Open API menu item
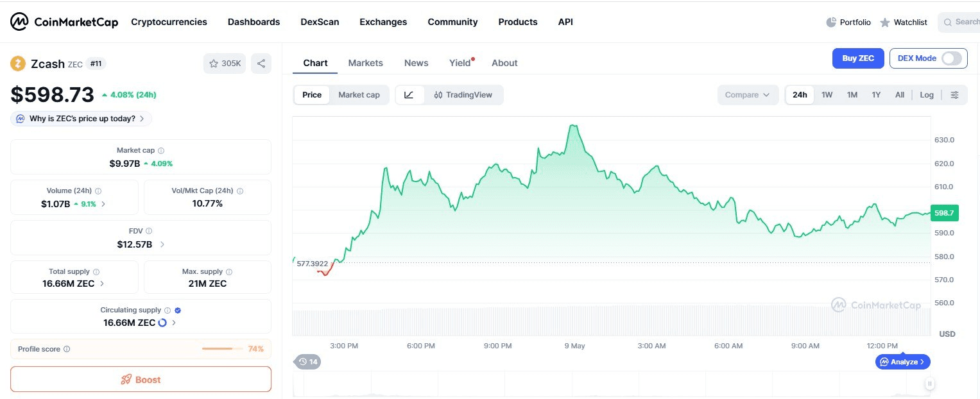The image size is (980, 399). [x=565, y=22]
